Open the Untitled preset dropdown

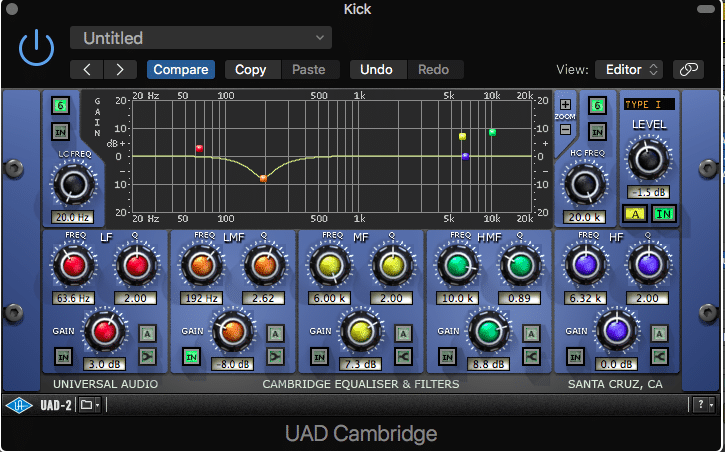tap(201, 38)
